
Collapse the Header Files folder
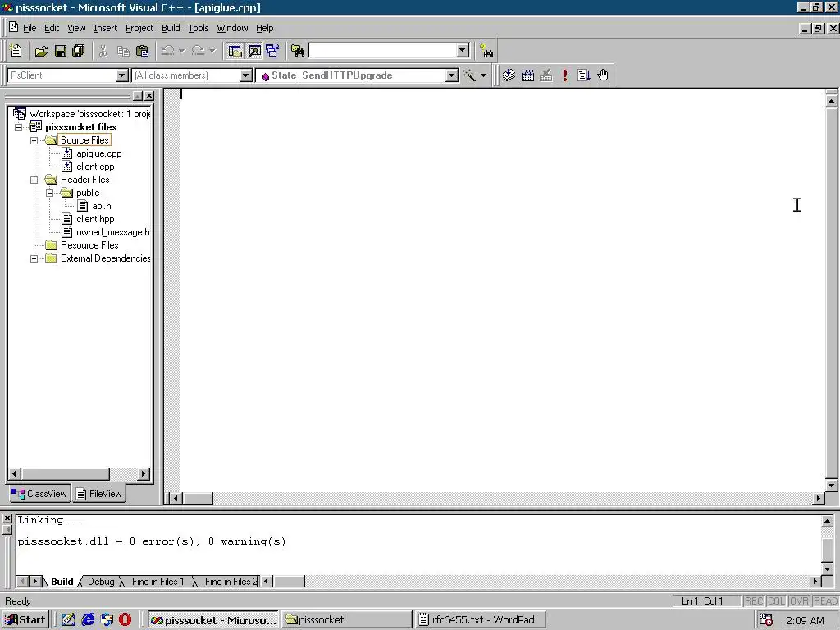point(34,180)
